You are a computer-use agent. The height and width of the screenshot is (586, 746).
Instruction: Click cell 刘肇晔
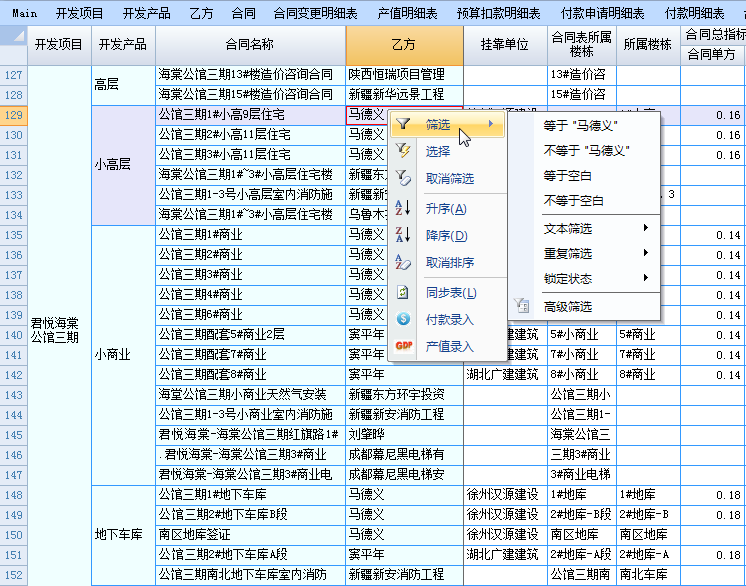click(404, 435)
